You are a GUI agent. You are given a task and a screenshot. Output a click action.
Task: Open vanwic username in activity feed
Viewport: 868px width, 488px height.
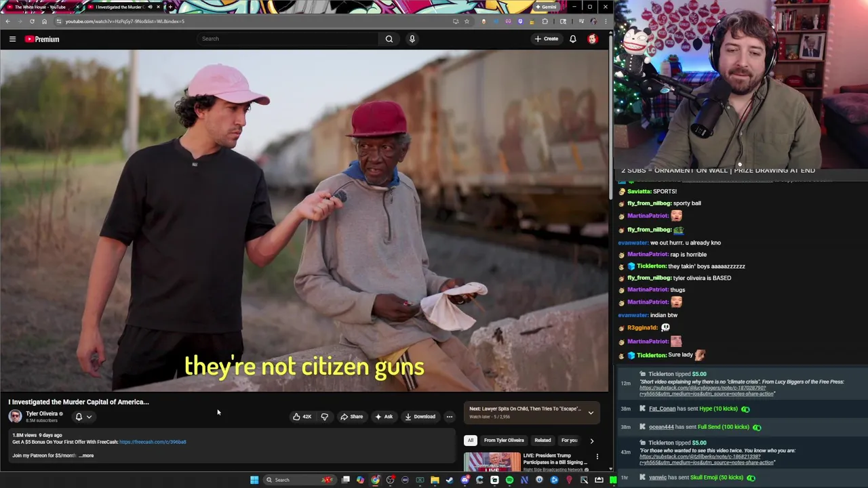click(x=658, y=478)
